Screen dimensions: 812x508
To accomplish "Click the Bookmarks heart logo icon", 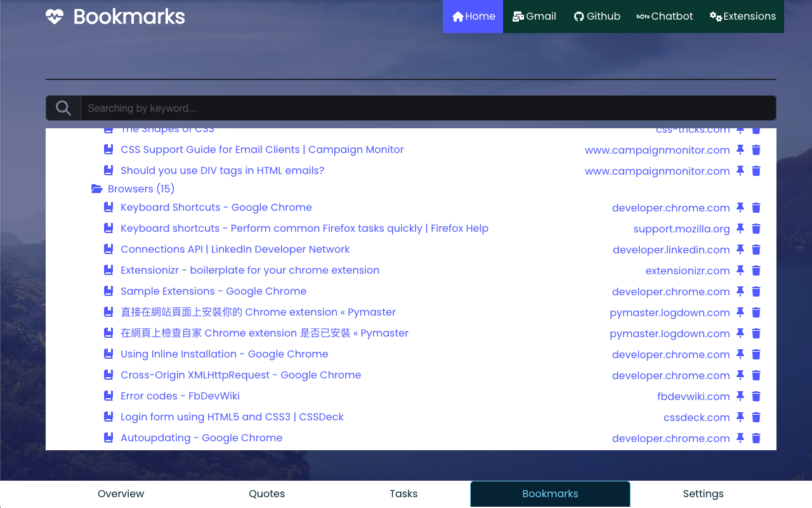I will point(55,17).
